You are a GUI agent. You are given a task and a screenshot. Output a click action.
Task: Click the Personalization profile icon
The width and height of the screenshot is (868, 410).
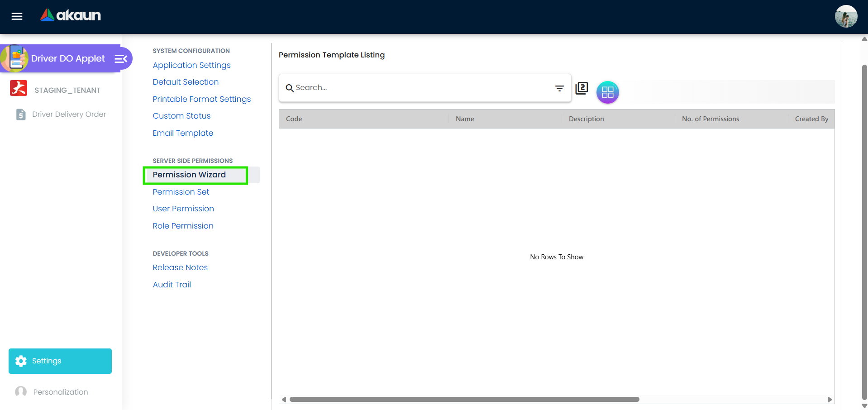click(20, 391)
